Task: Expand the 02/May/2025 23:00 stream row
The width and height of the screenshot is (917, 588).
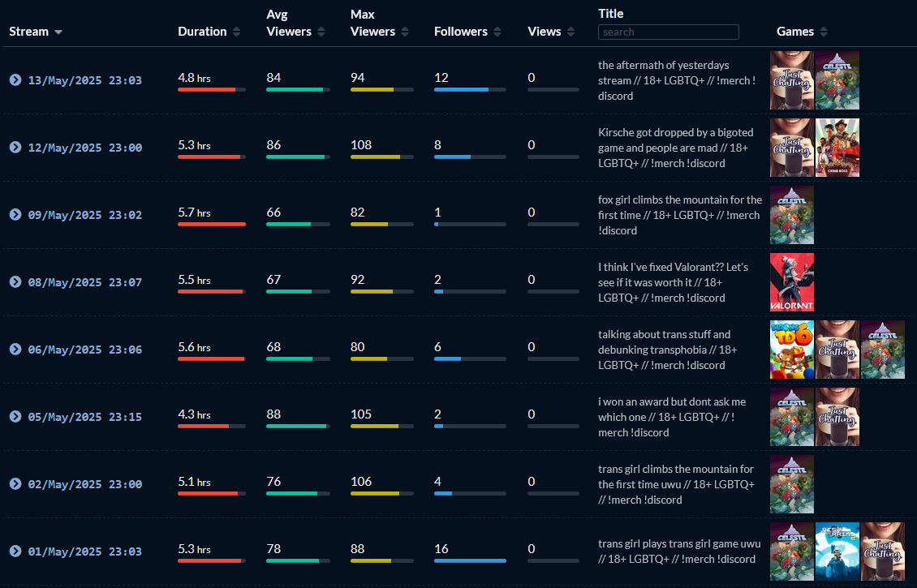Action: (15, 484)
